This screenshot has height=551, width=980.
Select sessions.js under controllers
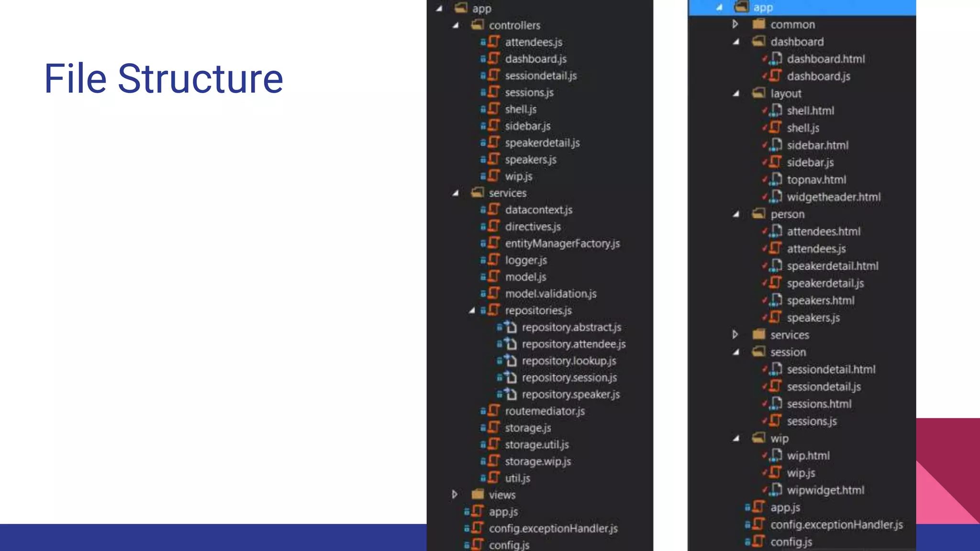coord(529,92)
